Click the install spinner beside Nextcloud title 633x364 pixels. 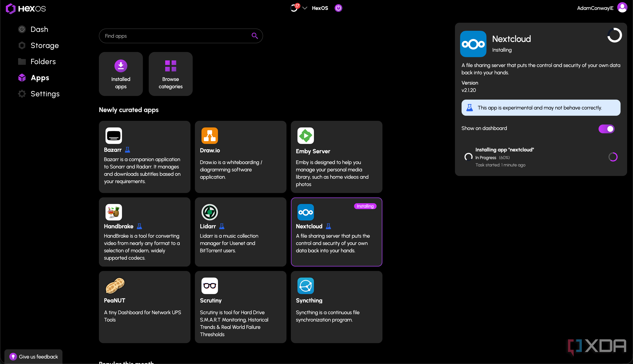(x=615, y=35)
